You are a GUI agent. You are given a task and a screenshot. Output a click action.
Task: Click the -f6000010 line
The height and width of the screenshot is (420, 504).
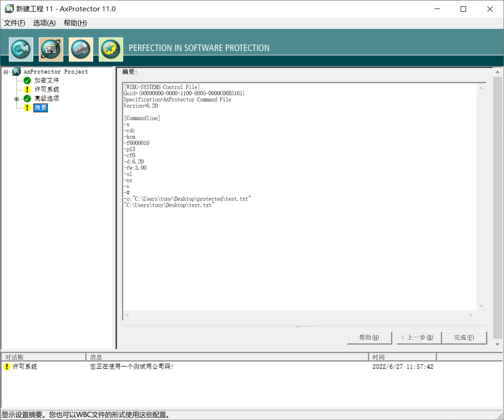[x=137, y=143]
